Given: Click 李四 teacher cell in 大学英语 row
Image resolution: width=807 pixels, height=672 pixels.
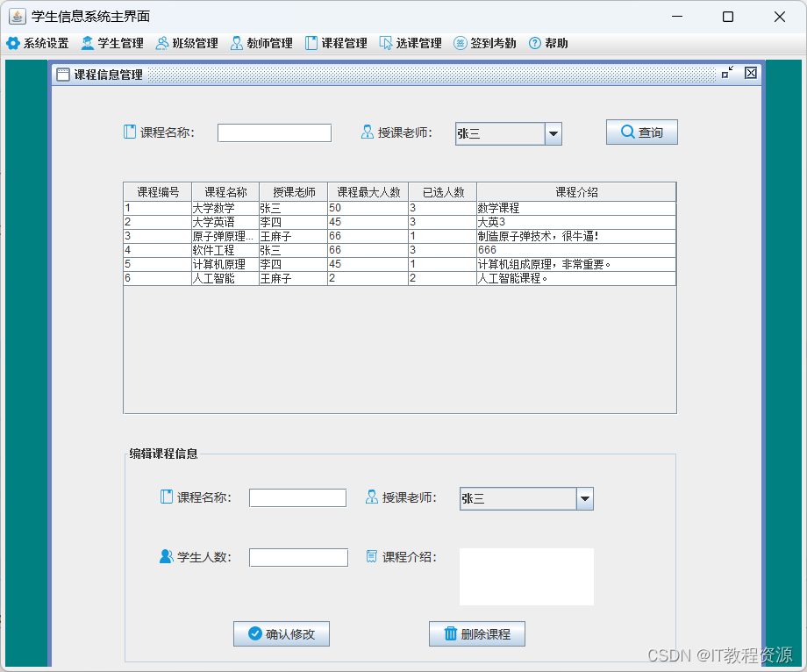Looking at the screenshot, I should (x=293, y=222).
